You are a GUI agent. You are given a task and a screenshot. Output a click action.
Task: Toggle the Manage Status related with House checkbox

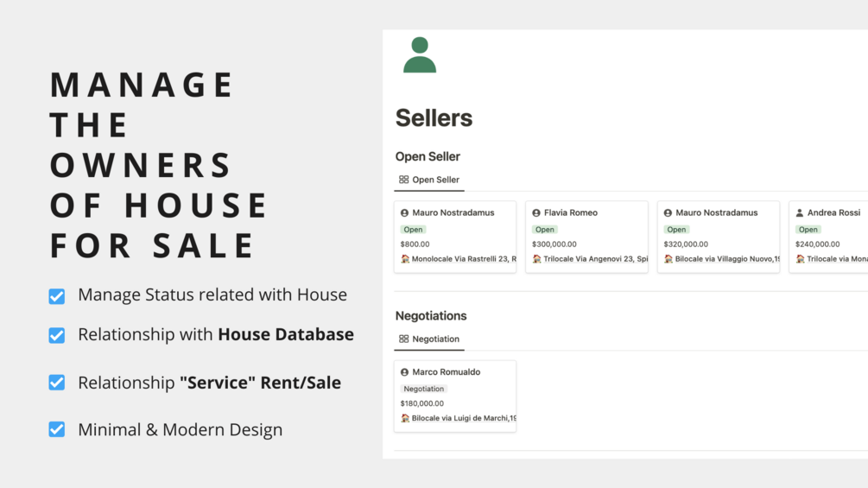(x=56, y=296)
